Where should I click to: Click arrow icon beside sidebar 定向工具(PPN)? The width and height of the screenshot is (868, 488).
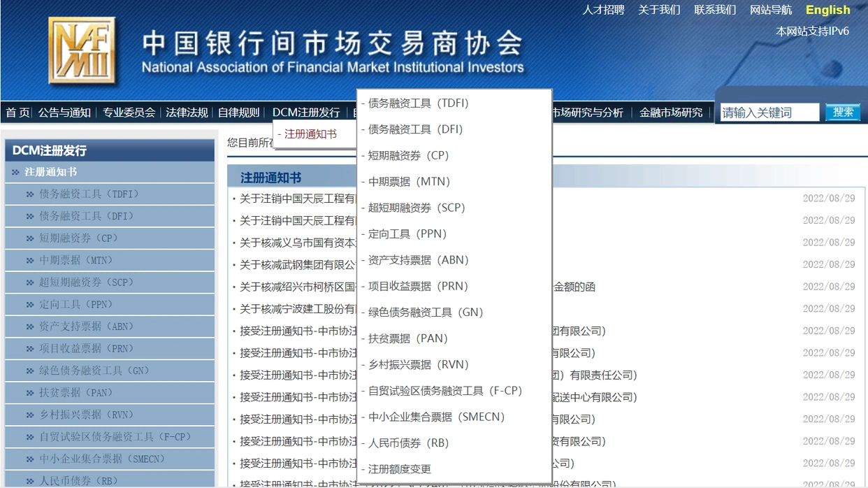pyautogui.click(x=30, y=305)
